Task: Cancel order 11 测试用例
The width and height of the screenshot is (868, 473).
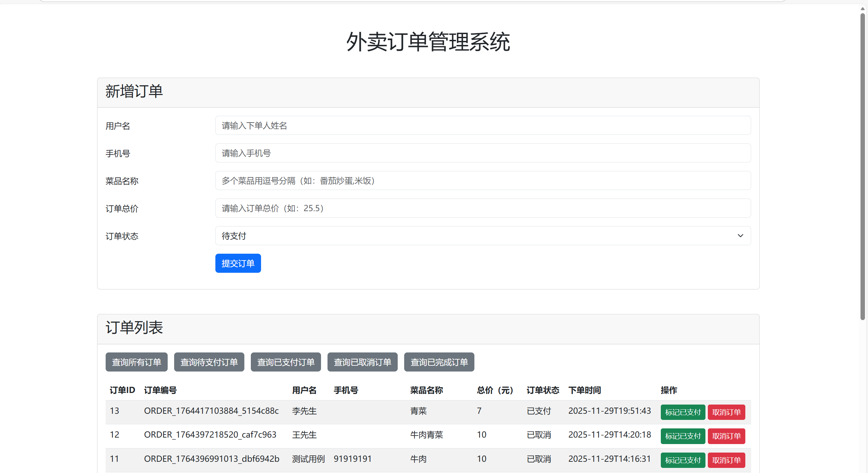Action: [726, 460]
